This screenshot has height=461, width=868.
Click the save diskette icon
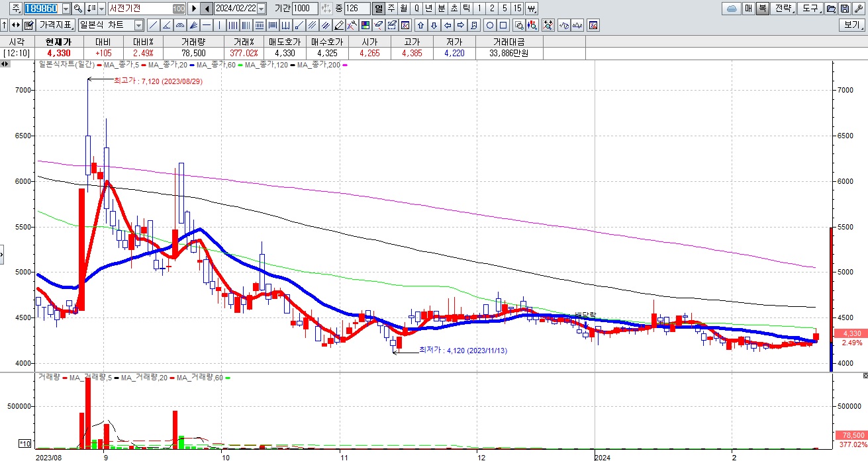(845, 9)
